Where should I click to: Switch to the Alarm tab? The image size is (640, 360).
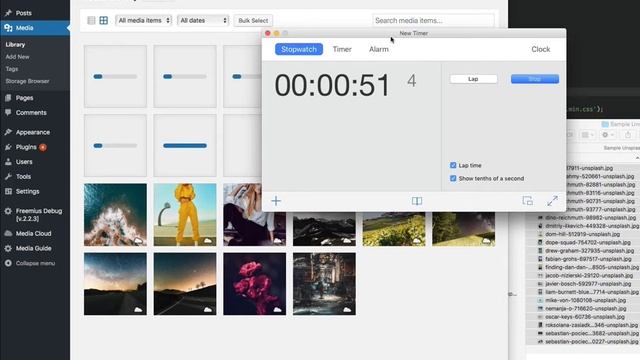(379, 49)
